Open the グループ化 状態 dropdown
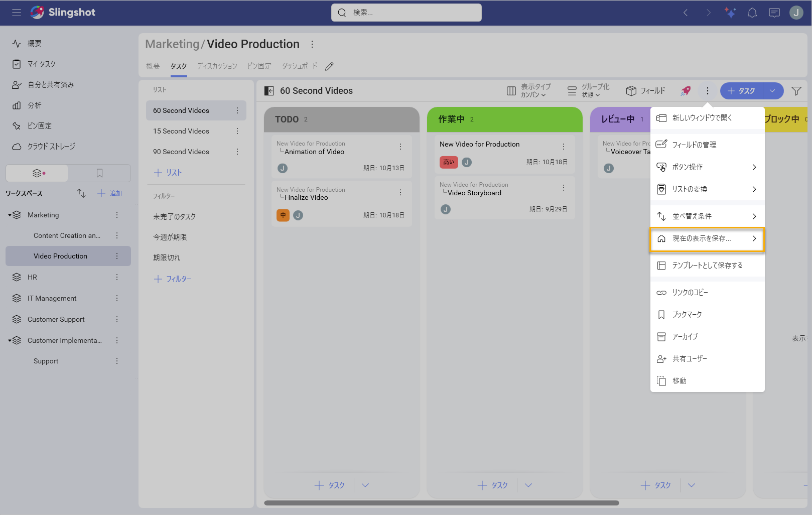The width and height of the screenshot is (812, 515). [x=589, y=91]
